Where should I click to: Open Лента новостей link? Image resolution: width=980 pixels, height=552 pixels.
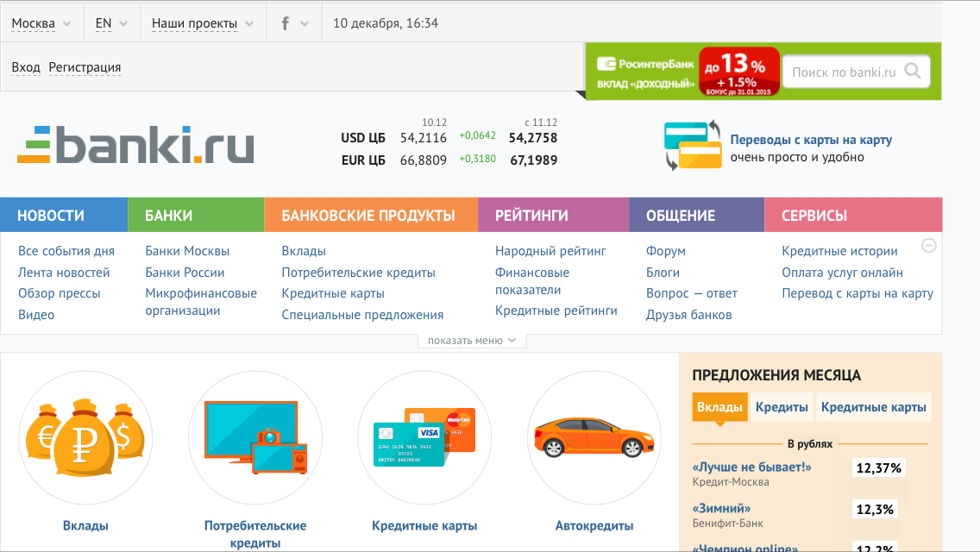64,273
